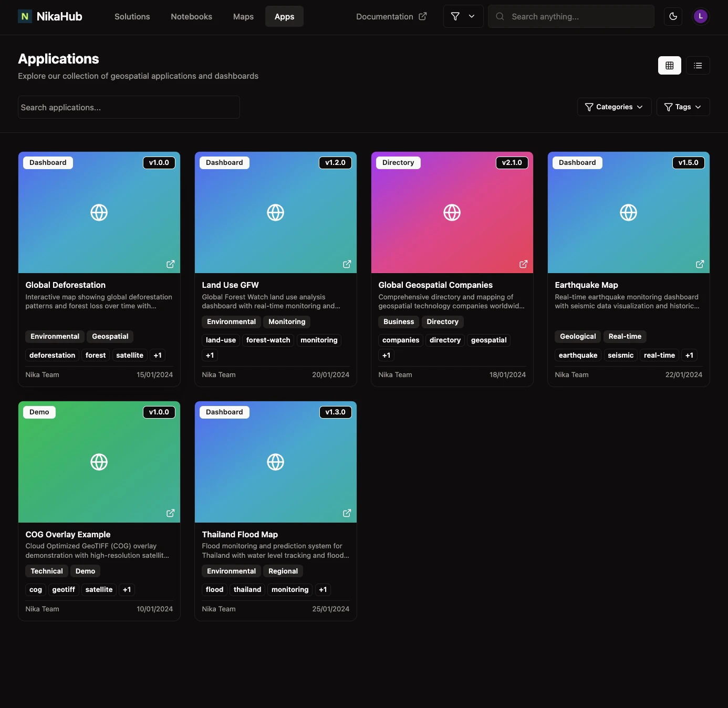The height and width of the screenshot is (708, 728).
Task: Open the Notebooks menu item
Action: (x=191, y=16)
